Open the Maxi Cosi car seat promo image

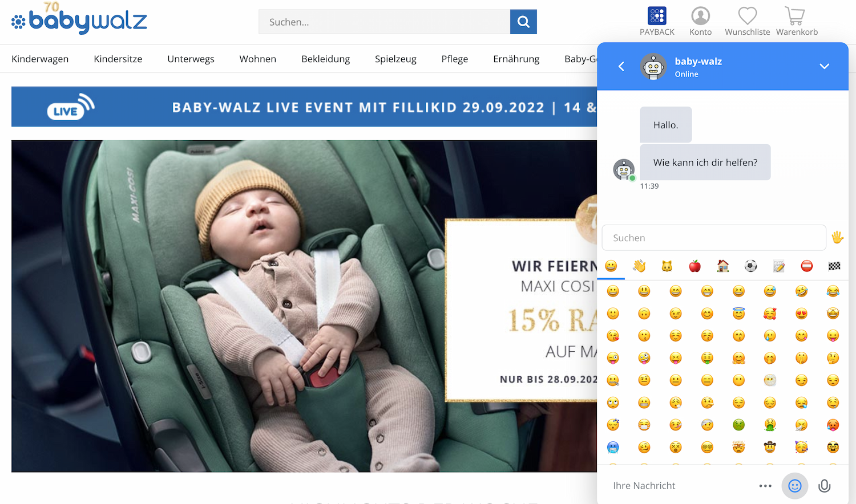coord(304,306)
